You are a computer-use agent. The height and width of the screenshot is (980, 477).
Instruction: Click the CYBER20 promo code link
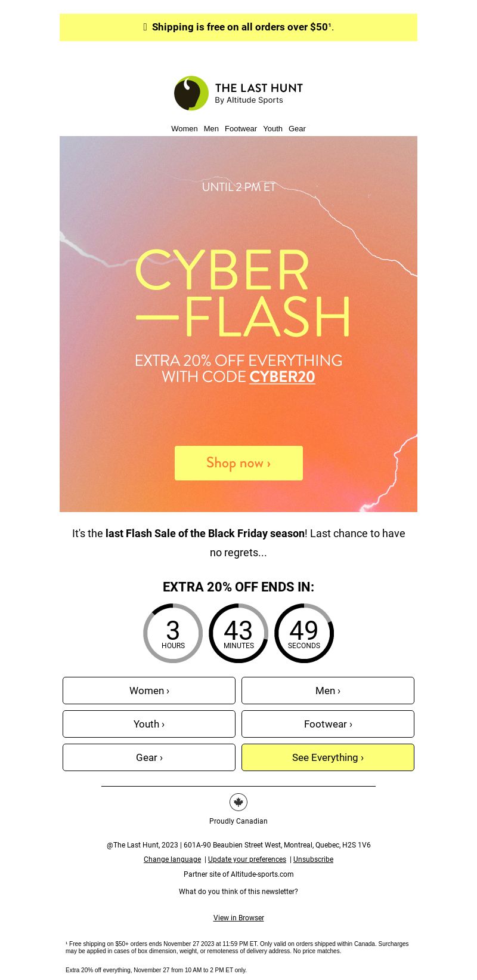click(x=282, y=377)
